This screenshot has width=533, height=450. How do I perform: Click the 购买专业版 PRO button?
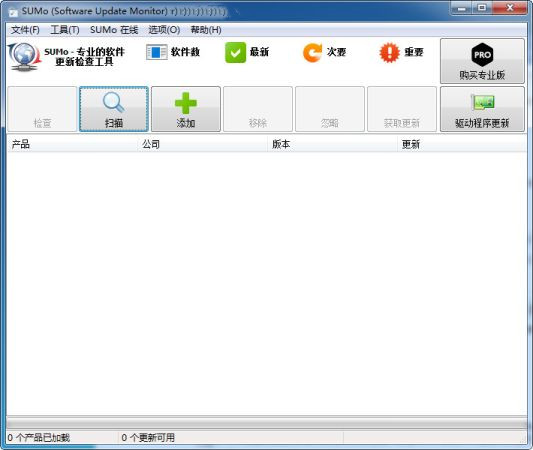tap(482, 61)
